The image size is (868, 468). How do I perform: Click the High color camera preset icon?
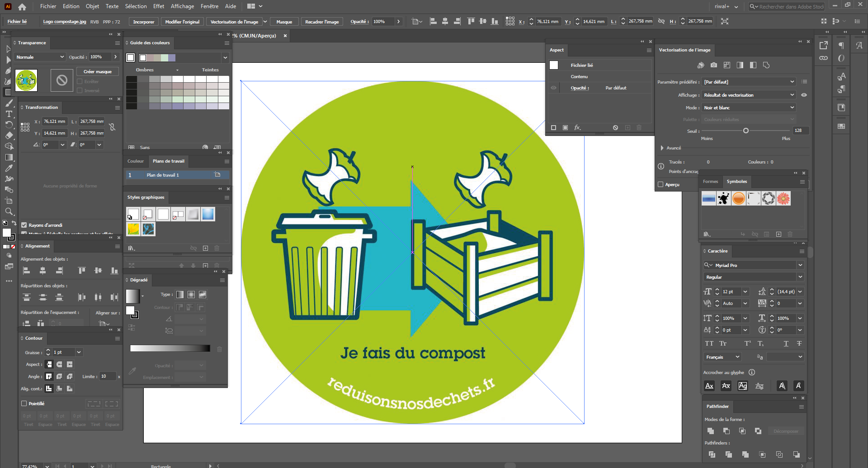714,65
